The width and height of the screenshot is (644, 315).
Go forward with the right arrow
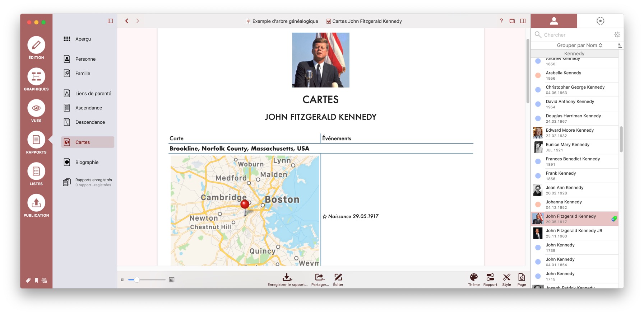point(138,21)
